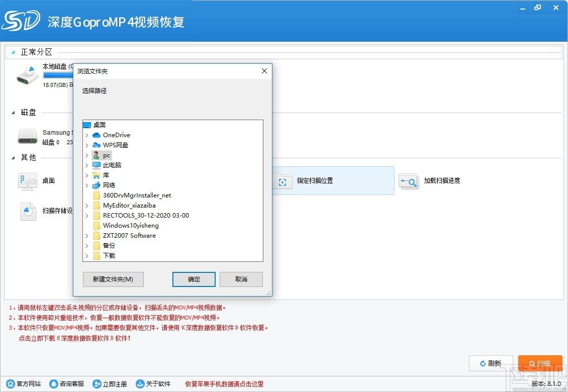Close the 浏览文件夹 dialog
568x392 pixels.
[264, 71]
